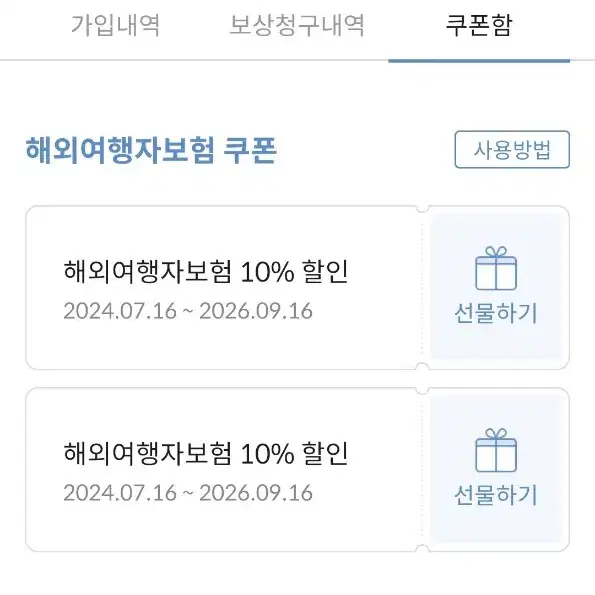Switch to 보상청구내역 tab
595x595 pixels.
[x=297, y=25]
